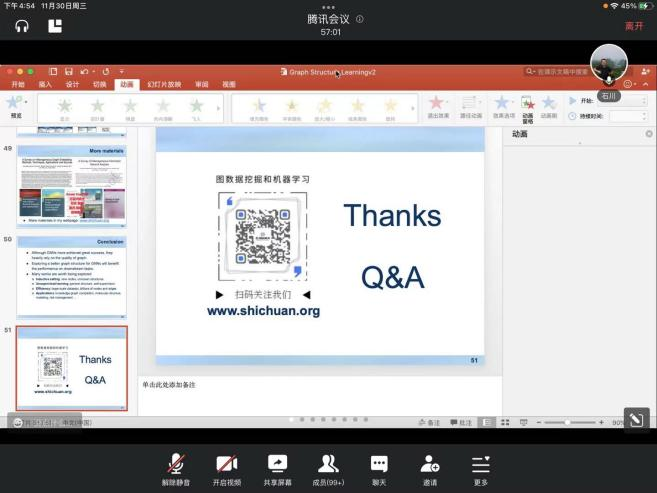Turn on camera with 开启视频
The width and height of the screenshot is (657, 493).
(226, 466)
